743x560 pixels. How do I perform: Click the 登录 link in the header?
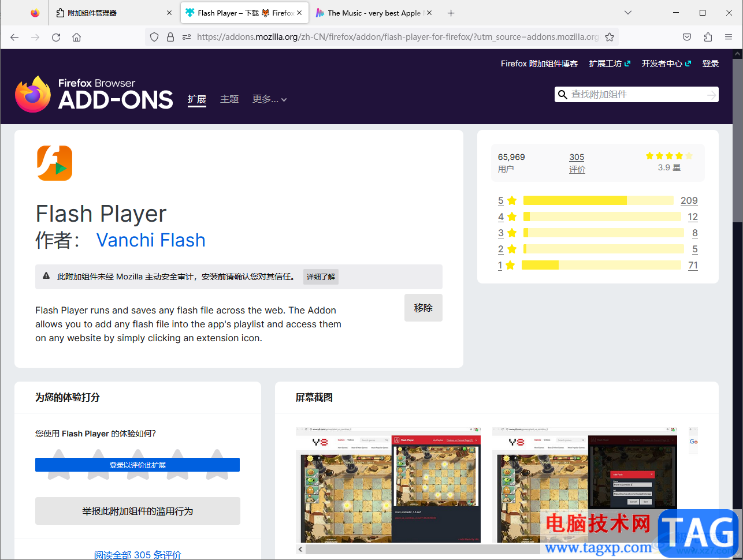point(711,64)
